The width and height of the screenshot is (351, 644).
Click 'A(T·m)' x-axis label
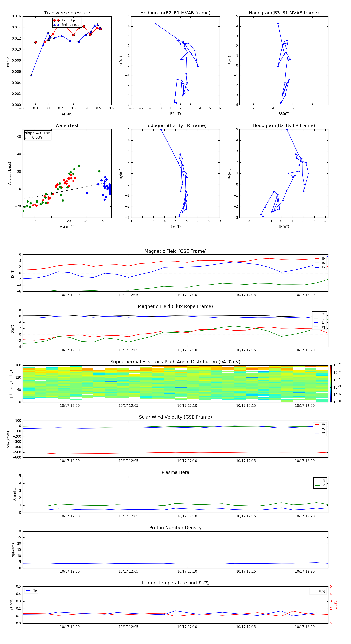67,114
